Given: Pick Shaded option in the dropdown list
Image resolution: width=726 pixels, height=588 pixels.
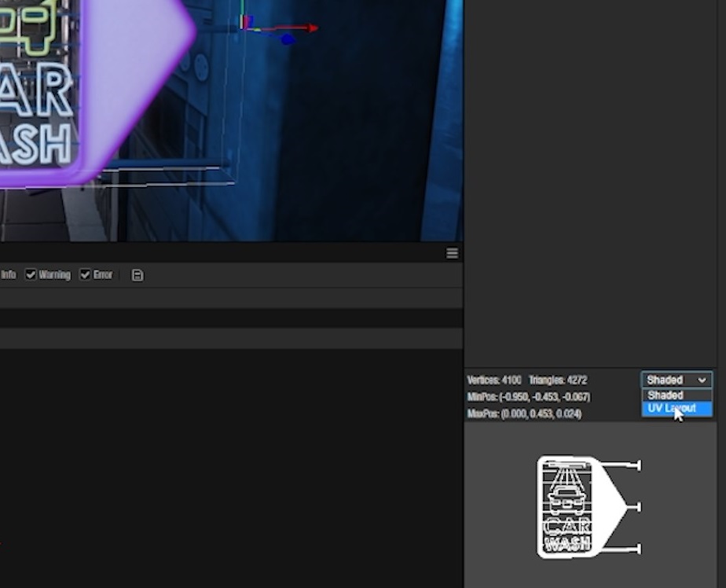Looking at the screenshot, I should pyautogui.click(x=665, y=395).
